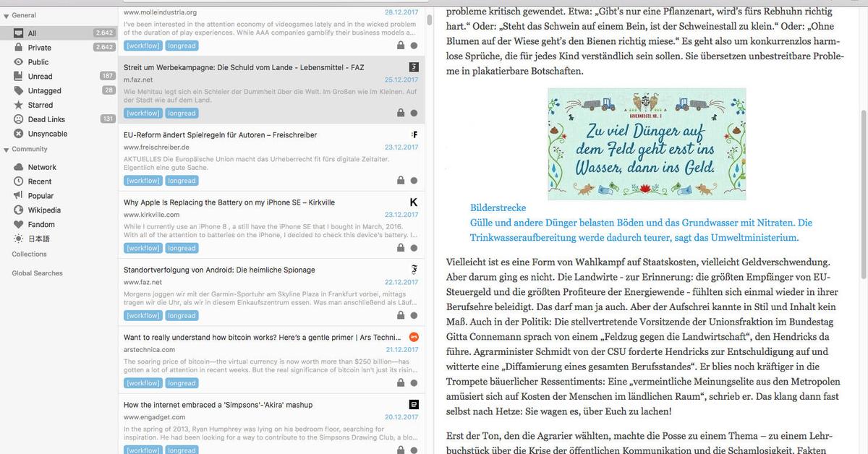868x454 pixels.
Task: Click the arstechnica.com URL text
Action: pyautogui.click(x=149, y=350)
